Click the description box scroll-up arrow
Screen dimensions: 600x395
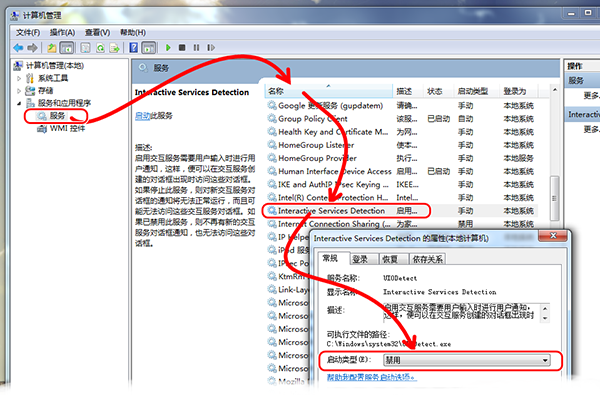pos(545,308)
